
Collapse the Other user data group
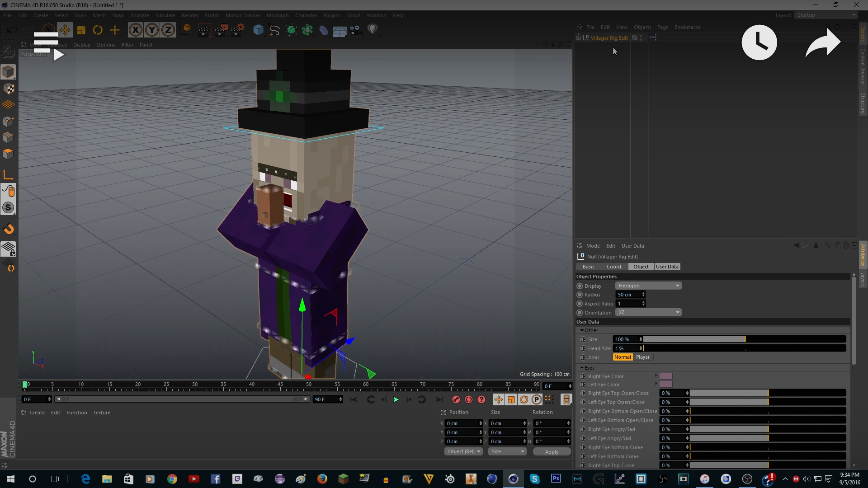tap(582, 330)
